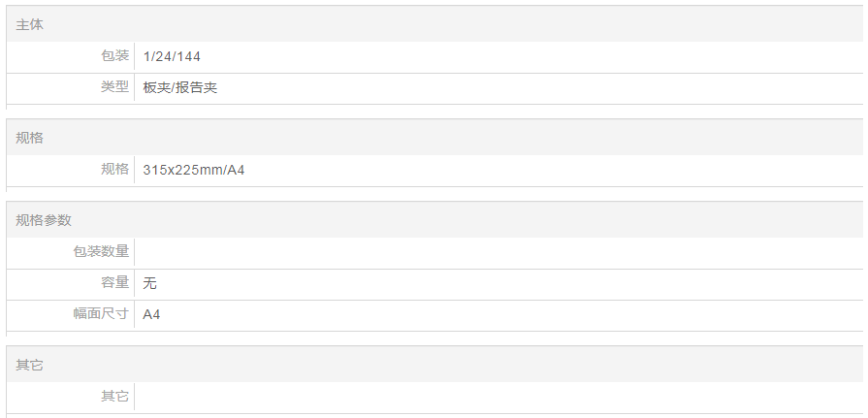Select the 无 value in 容量 row
The image size is (868, 418).
coord(149,283)
